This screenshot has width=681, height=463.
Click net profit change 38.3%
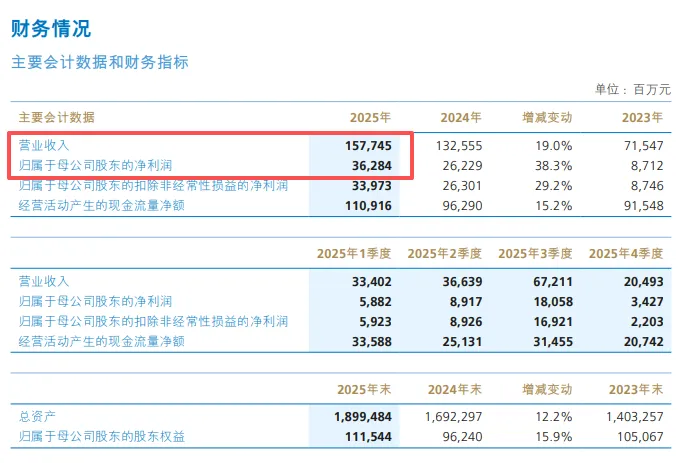pyautogui.click(x=554, y=165)
